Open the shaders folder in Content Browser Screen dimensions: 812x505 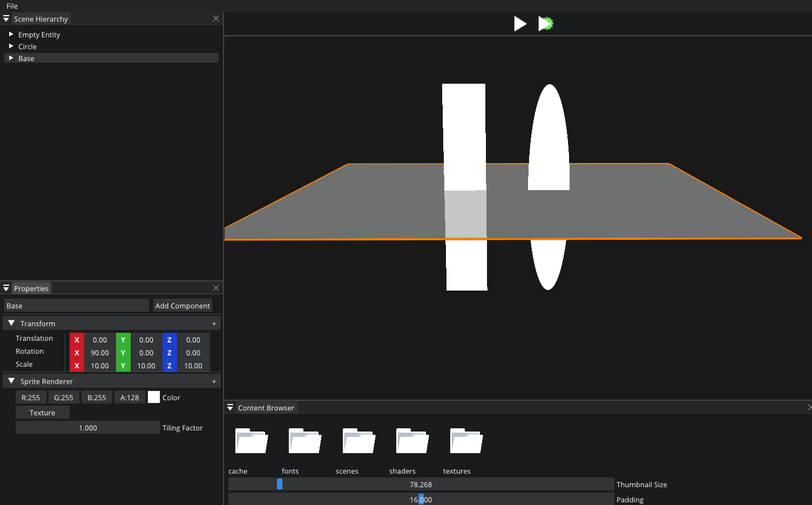coord(411,441)
